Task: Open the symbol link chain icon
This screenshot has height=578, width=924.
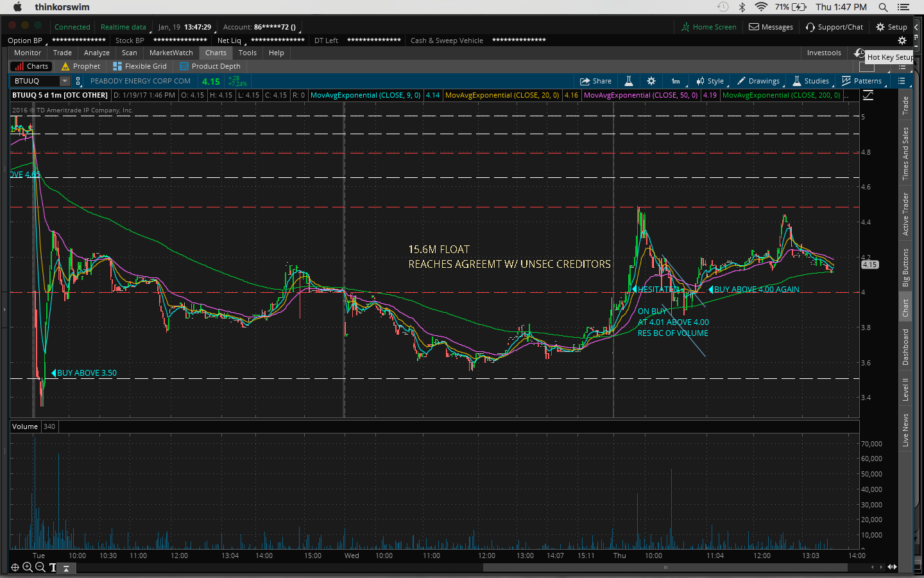Action: [78, 81]
